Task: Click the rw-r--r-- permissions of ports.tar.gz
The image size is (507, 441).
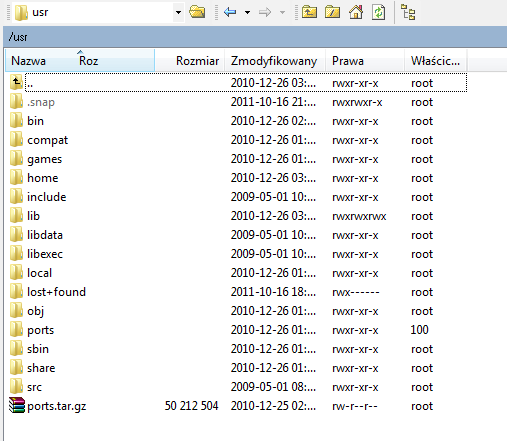Action: pos(355,406)
